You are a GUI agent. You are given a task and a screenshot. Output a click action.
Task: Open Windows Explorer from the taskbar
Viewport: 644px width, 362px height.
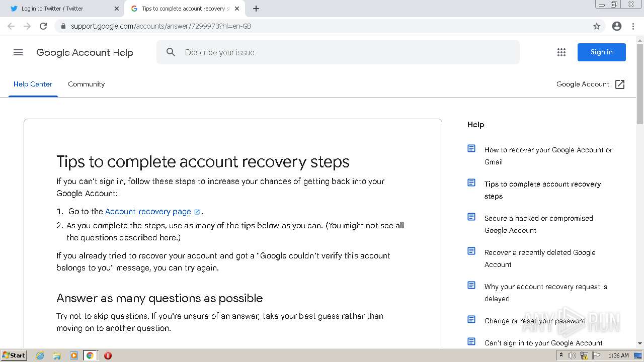click(57, 355)
